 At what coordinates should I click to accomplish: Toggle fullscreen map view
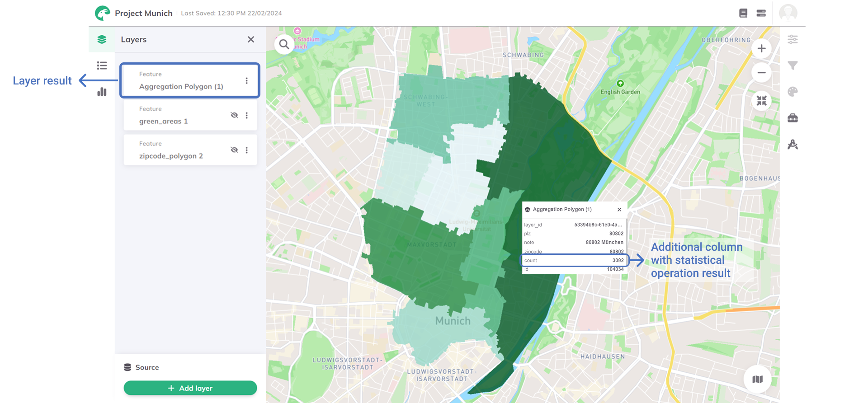[761, 100]
